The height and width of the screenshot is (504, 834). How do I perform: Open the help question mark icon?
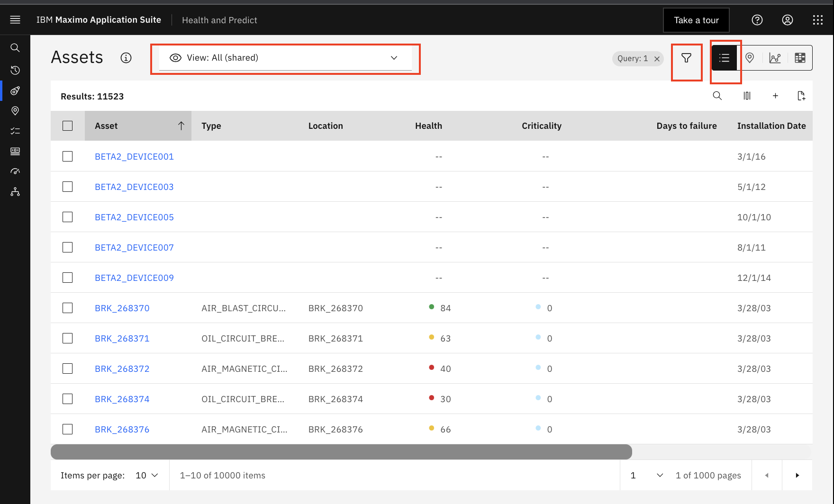[x=757, y=20]
